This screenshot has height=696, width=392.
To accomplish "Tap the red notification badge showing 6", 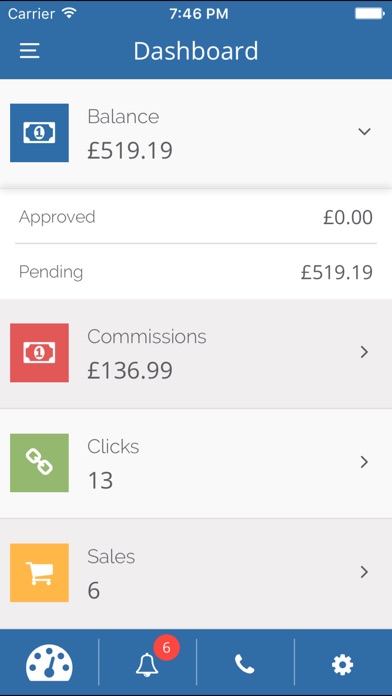I will 166,648.
